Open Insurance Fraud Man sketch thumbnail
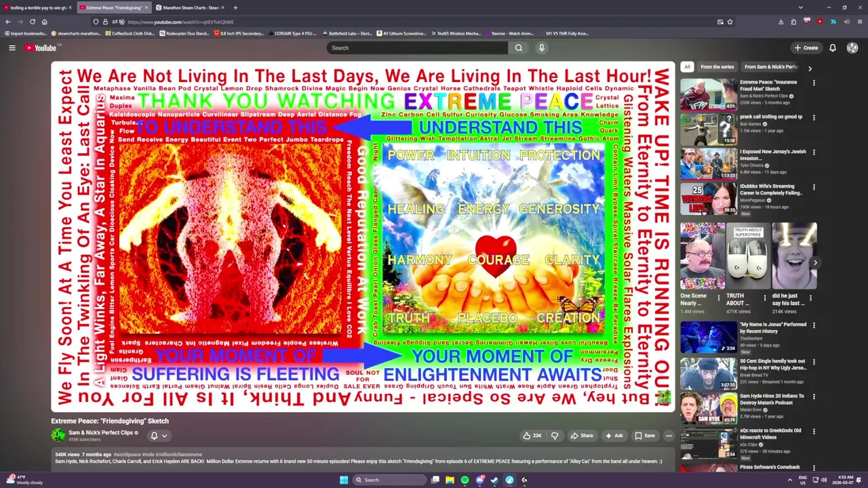The image size is (868, 488). point(709,94)
